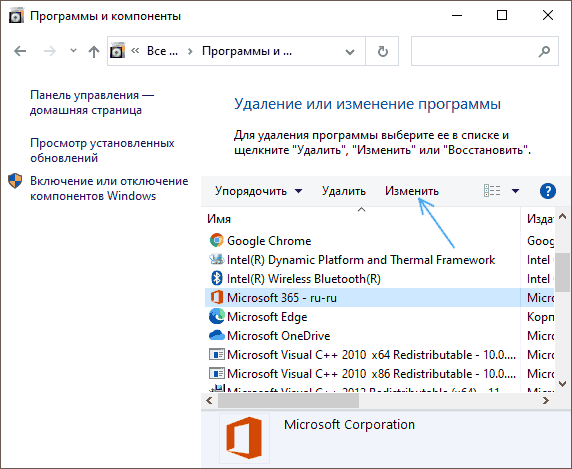Click the Google Chrome icon
The image size is (572, 469).
(x=216, y=240)
